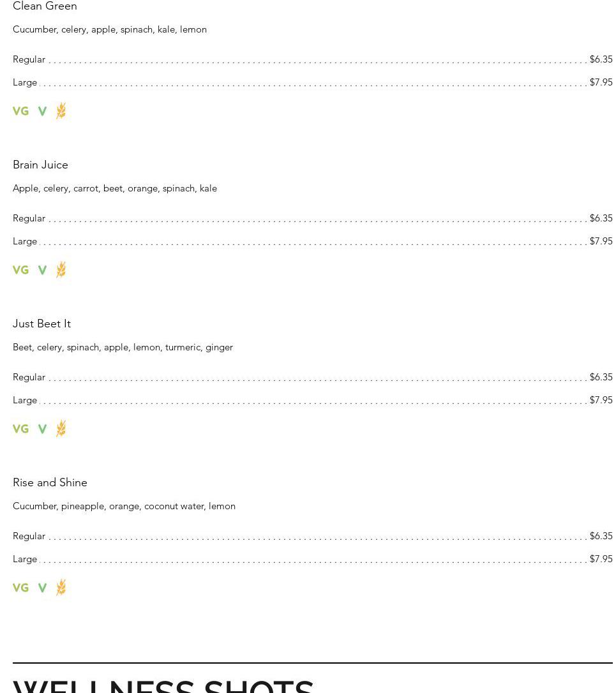Image resolution: width=616 pixels, height=693 pixels.
Task: Click the green V icon under Rise and Shine
Action: tap(42, 588)
